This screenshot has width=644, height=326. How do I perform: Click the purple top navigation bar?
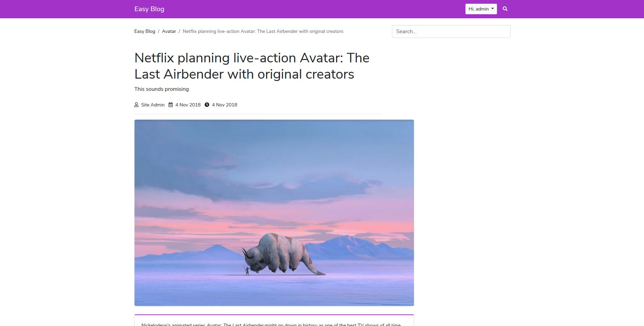322,9
